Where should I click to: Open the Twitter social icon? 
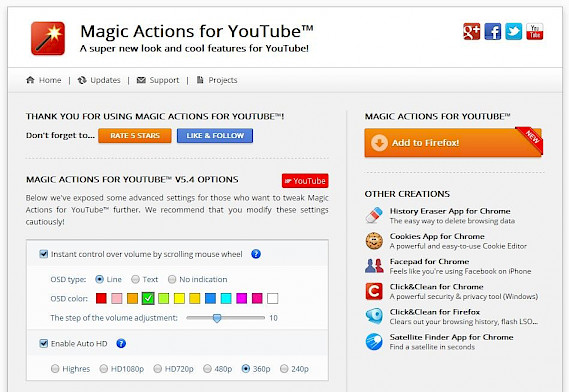click(x=513, y=31)
